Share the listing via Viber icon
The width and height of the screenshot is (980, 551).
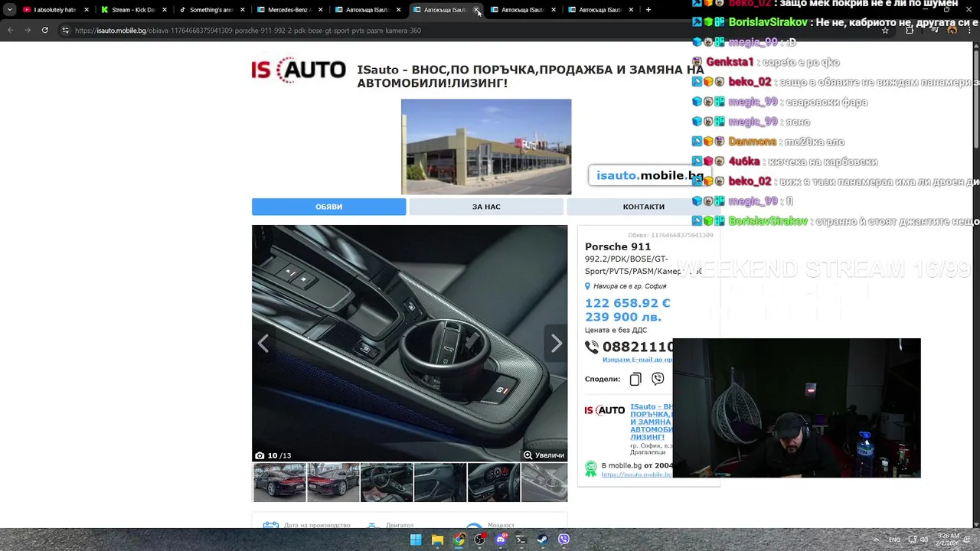click(658, 379)
